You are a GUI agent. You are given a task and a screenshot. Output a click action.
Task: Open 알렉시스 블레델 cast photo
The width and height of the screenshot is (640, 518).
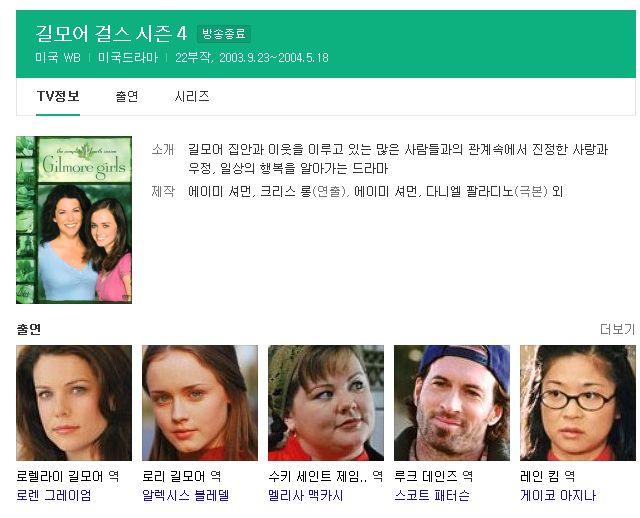point(200,403)
